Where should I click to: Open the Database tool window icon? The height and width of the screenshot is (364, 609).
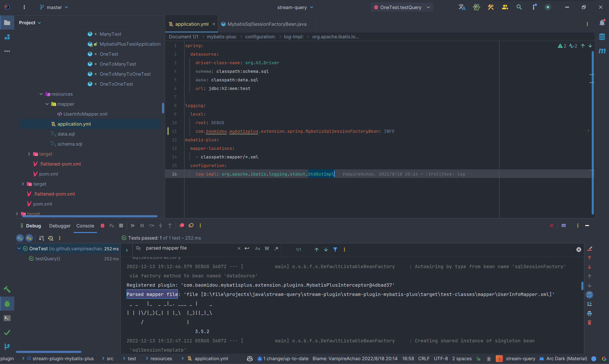pyautogui.click(x=602, y=37)
